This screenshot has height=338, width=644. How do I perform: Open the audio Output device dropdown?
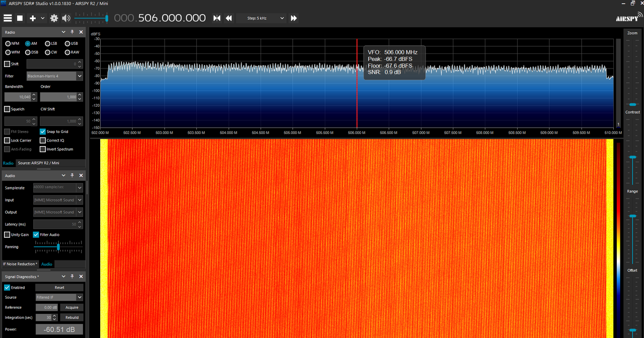click(58, 212)
